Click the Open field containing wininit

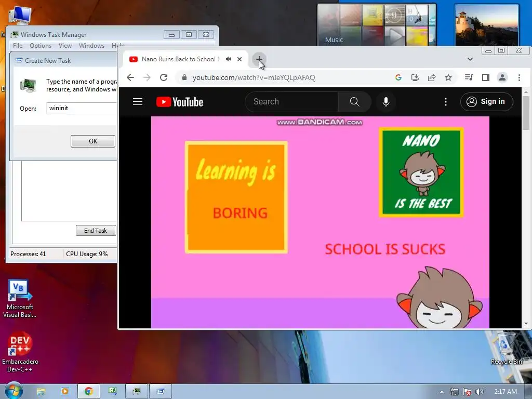(x=82, y=108)
